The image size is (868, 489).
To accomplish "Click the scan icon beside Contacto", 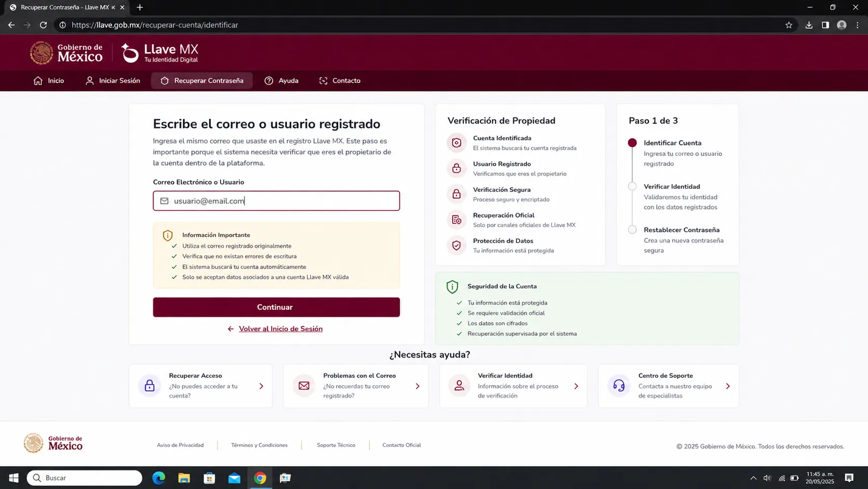I will tap(323, 81).
